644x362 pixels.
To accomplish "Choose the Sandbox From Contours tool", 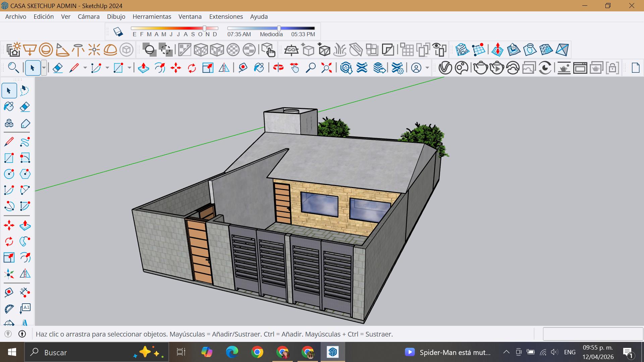I will (x=462, y=50).
